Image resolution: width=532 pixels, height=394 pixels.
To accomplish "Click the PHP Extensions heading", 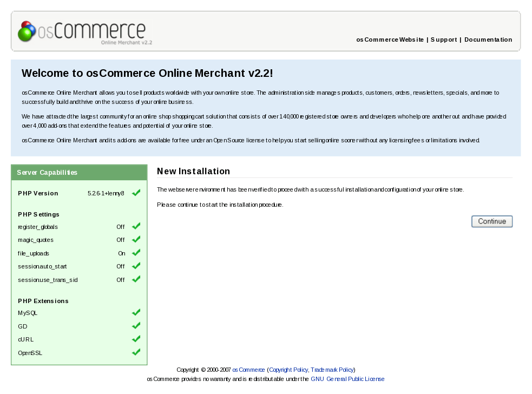I will (x=43, y=301).
